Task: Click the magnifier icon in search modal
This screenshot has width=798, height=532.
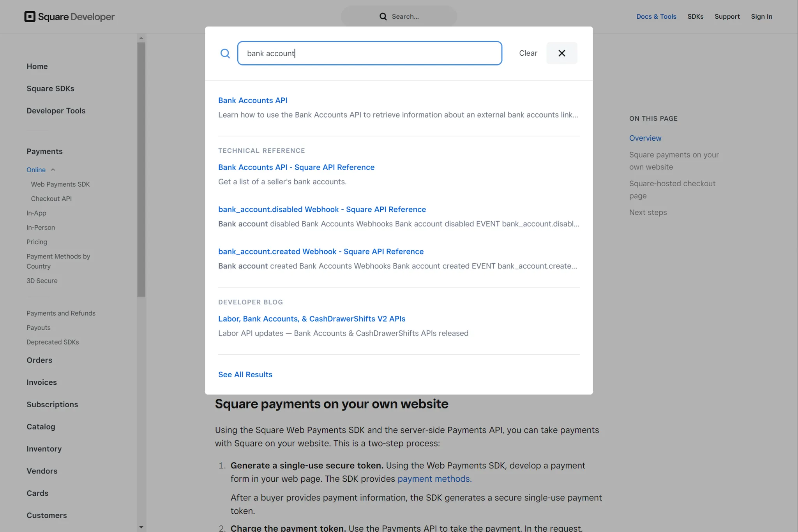Action: click(x=225, y=53)
